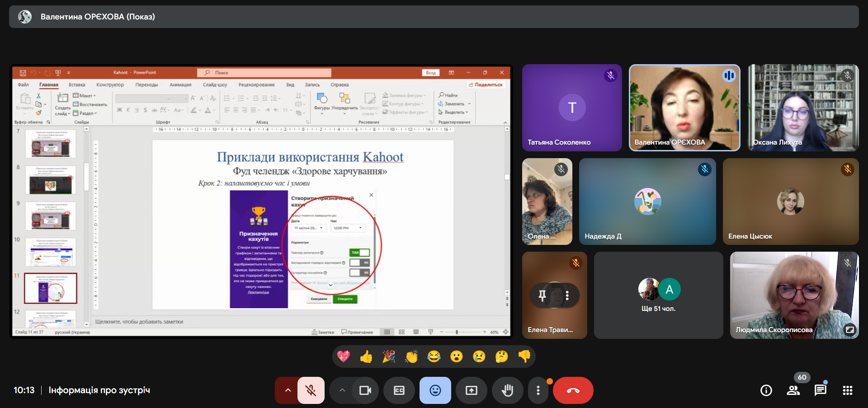Image resolution: width=868 pixels, height=408 pixels.
Task: Open the chat messages panel
Action: 821,390
